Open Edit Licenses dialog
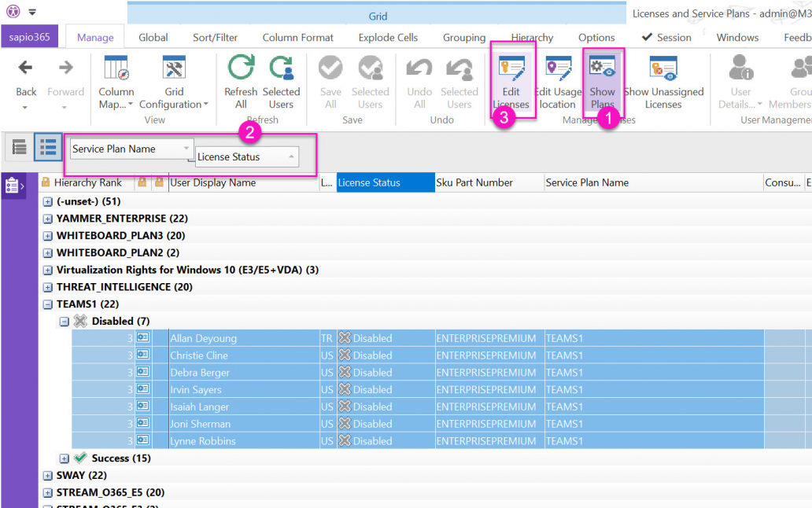This screenshot has height=508, width=812. [x=511, y=83]
